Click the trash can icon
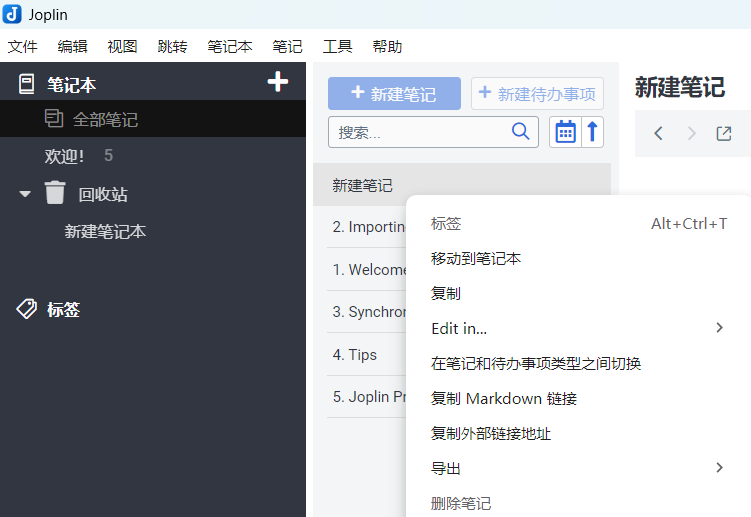Image resolution: width=751 pixels, height=517 pixels. coord(55,193)
